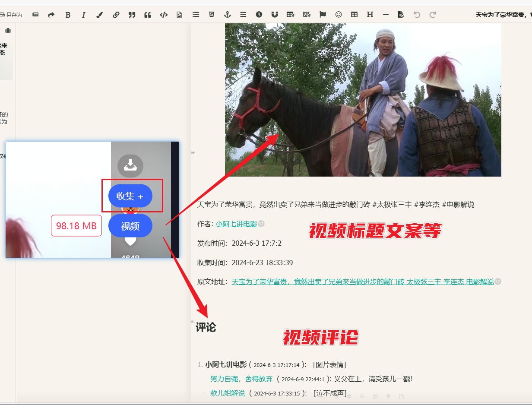Click the horse rider screenshot thumbnail
Screen dimensions: 532x405
[x=363, y=99]
